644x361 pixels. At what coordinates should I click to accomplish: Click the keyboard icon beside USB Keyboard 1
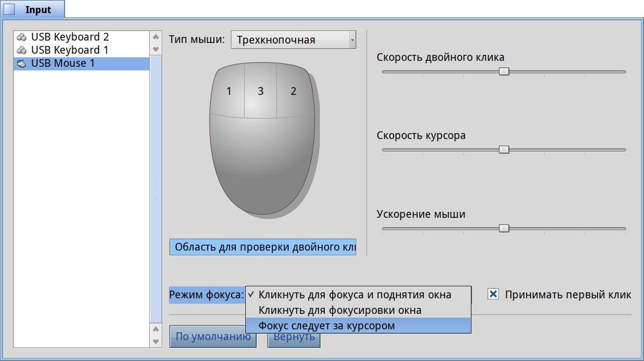tap(21, 50)
